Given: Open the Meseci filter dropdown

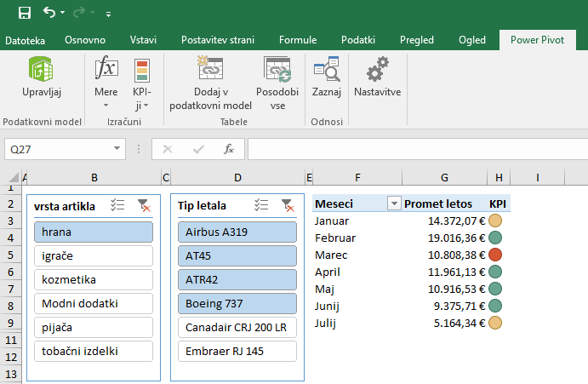Looking at the screenshot, I should 394,203.
